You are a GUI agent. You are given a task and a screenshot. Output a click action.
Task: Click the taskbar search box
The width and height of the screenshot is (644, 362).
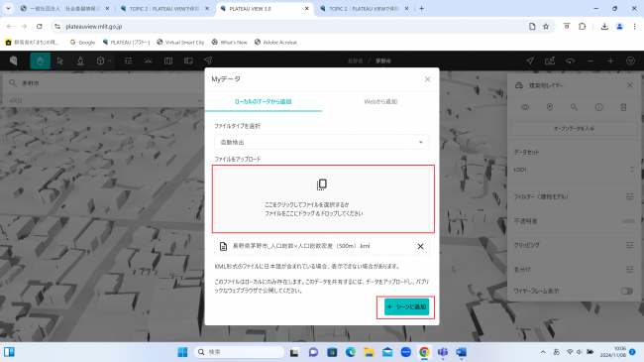[240, 352]
